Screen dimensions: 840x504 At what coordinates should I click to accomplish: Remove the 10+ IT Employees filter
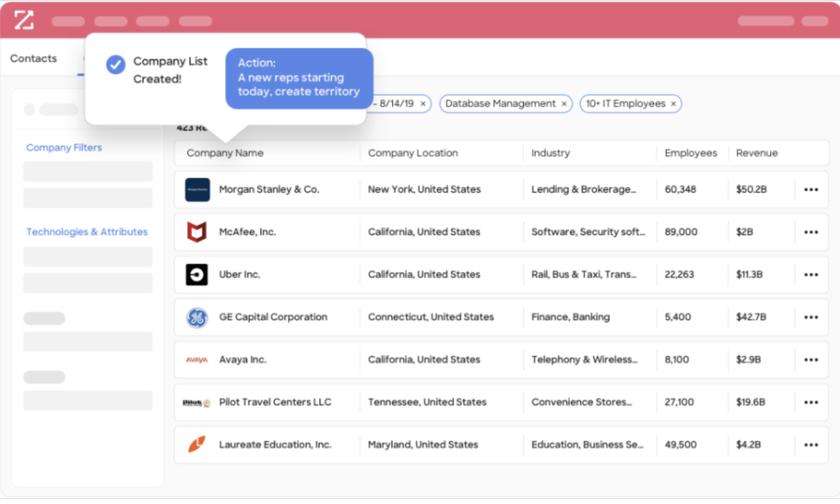click(673, 104)
